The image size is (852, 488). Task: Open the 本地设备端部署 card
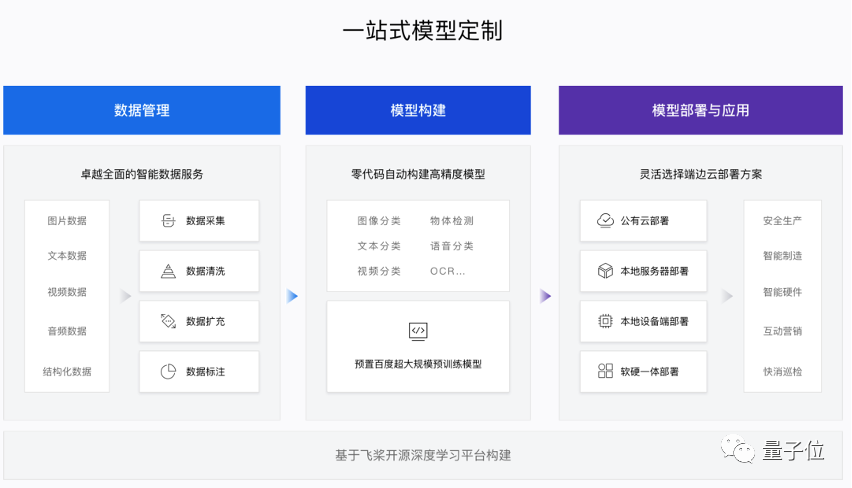[643, 321]
